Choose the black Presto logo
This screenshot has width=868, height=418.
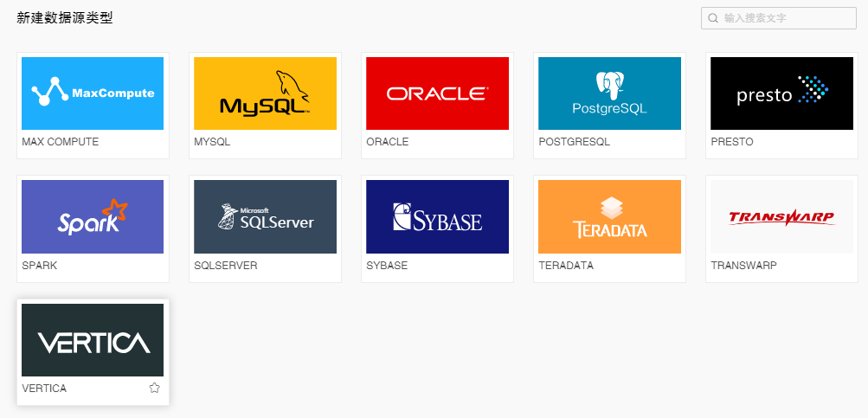tap(781, 93)
